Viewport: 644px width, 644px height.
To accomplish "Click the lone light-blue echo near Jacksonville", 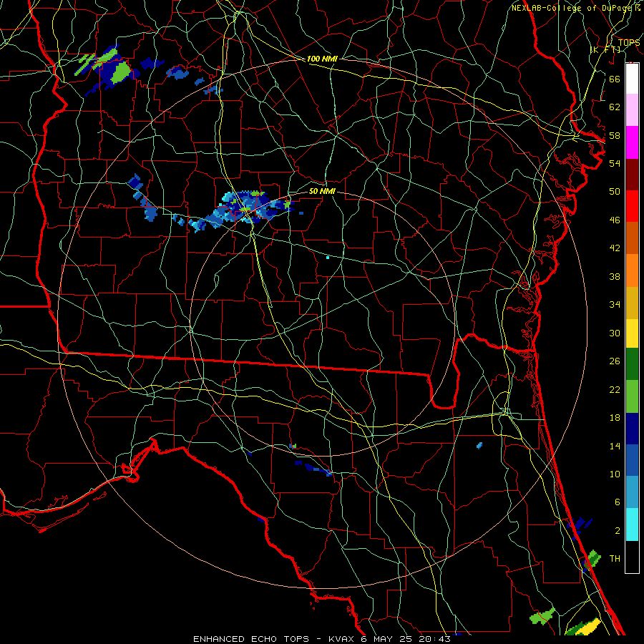I will tap(479, 445).
